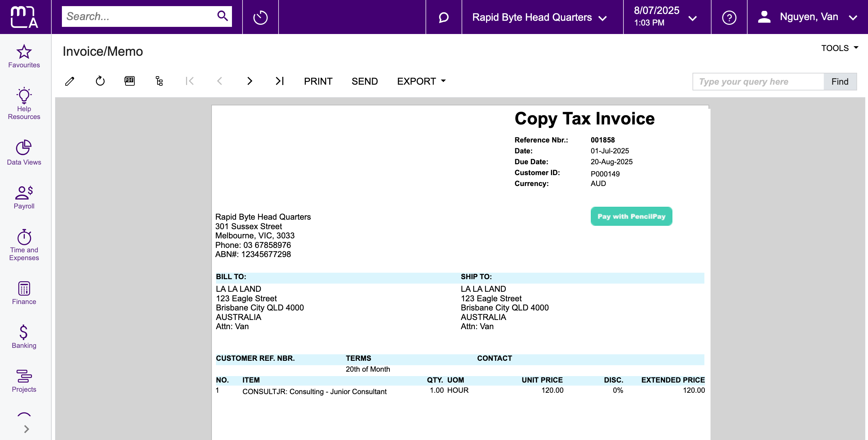This screenshot has width=868, height=440.
Task: Open the help question mark icon
Action: (x=729, y=17)
